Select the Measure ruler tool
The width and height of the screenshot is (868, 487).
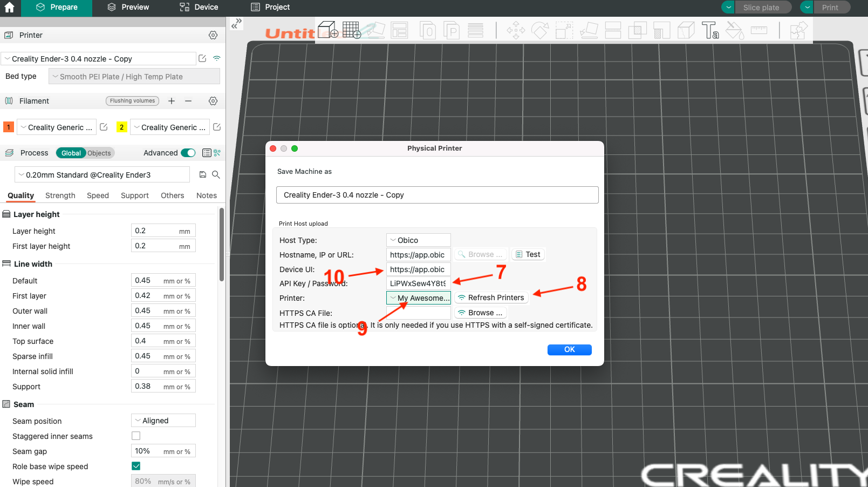pyautogui.click(x=758, y=30)
